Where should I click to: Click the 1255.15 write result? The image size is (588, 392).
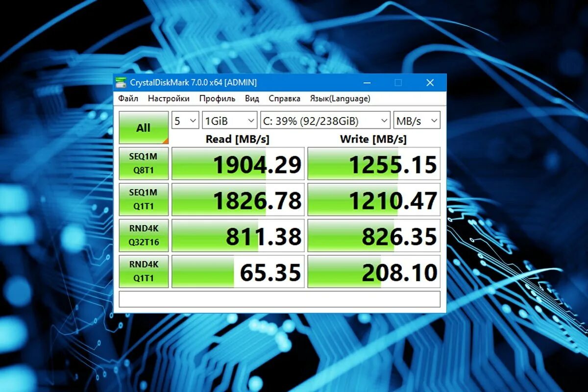374,164
